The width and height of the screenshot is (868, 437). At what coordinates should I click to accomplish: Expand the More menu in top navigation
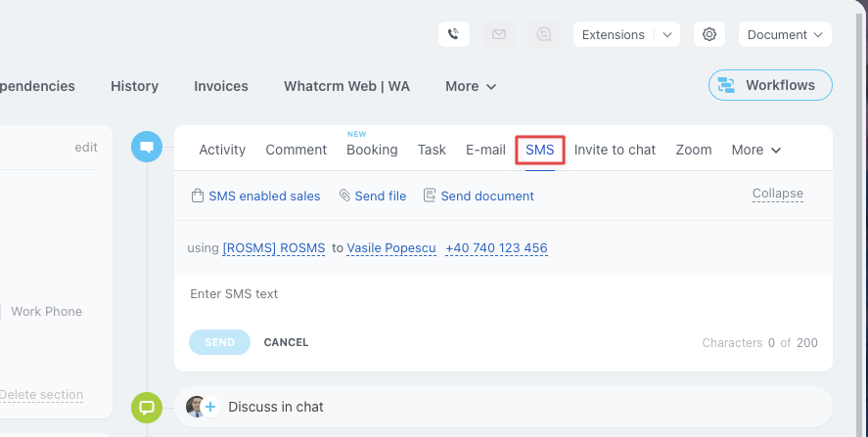(471, 86)
